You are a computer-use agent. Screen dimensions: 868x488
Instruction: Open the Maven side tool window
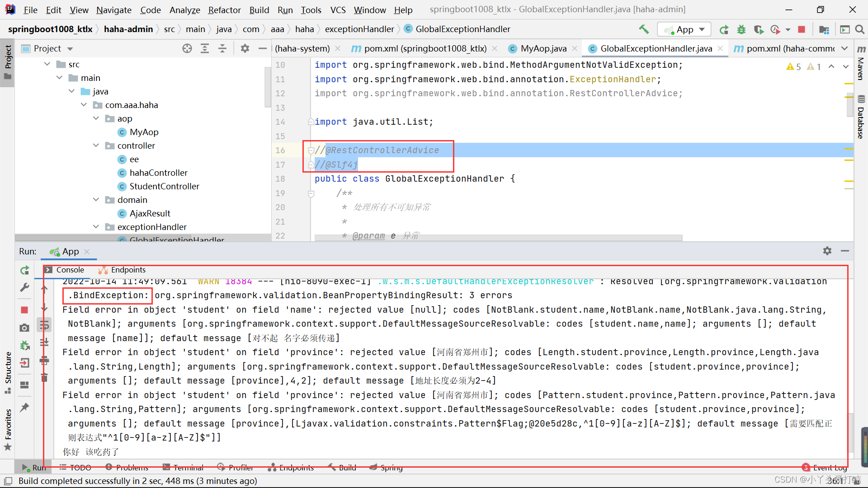click(x=861, y=62)
